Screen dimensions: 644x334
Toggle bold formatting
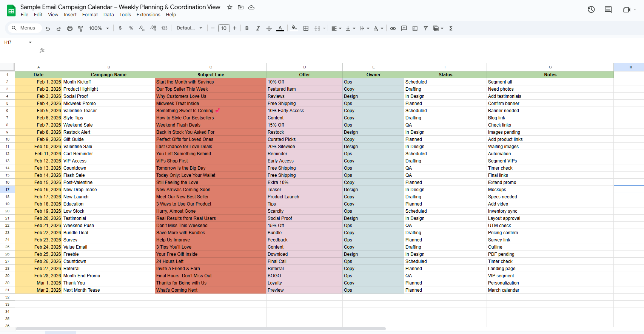point(247,28)
